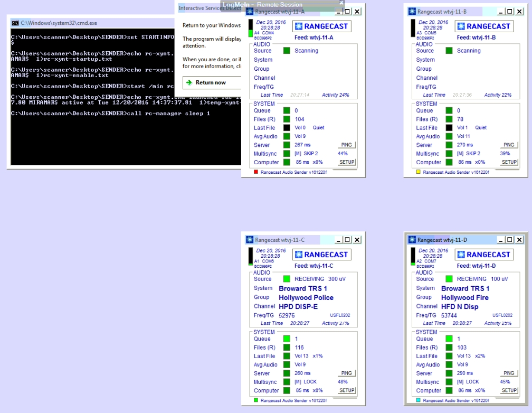This screenshot has width=532, height=413.
Task: Click the audio level meter in wtvj-11-A
Action: pos(251,28)
